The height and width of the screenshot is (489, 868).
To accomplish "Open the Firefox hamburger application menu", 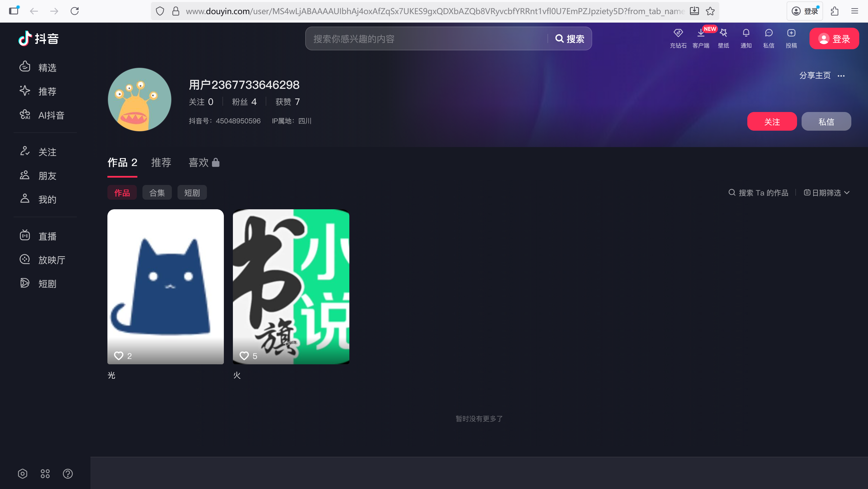I will click(854, 11).
